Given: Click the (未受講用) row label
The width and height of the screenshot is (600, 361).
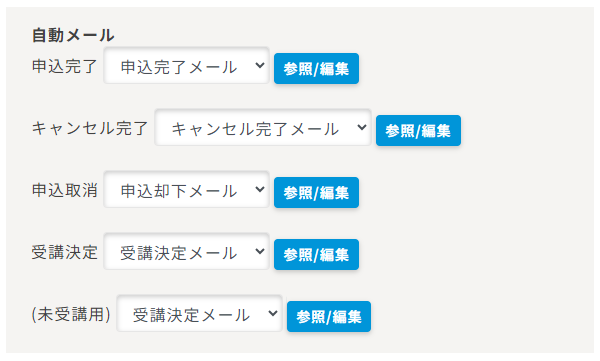Looking at the screenshot, I should click(71, 314).
